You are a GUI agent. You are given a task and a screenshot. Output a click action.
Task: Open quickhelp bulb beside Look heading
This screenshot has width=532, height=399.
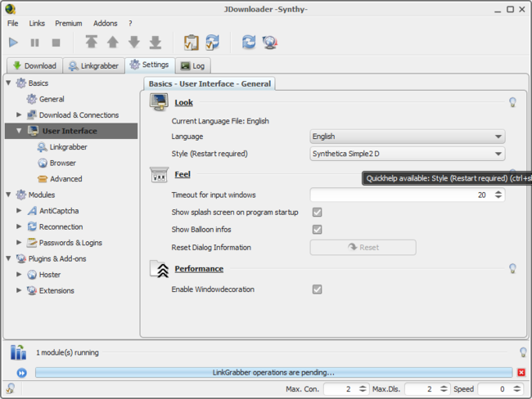click(512, 102)
